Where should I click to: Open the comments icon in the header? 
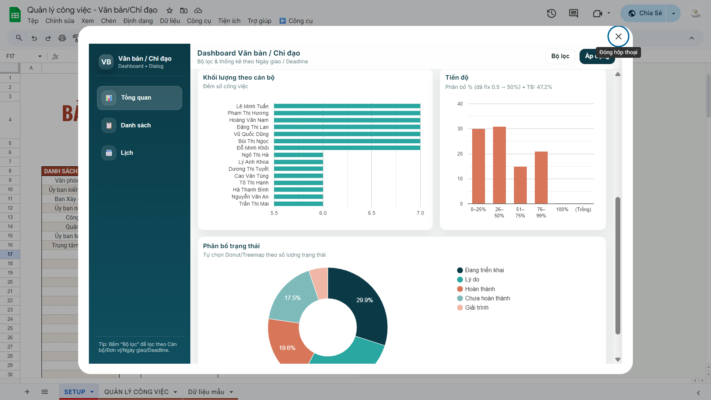tap(575, 13)
